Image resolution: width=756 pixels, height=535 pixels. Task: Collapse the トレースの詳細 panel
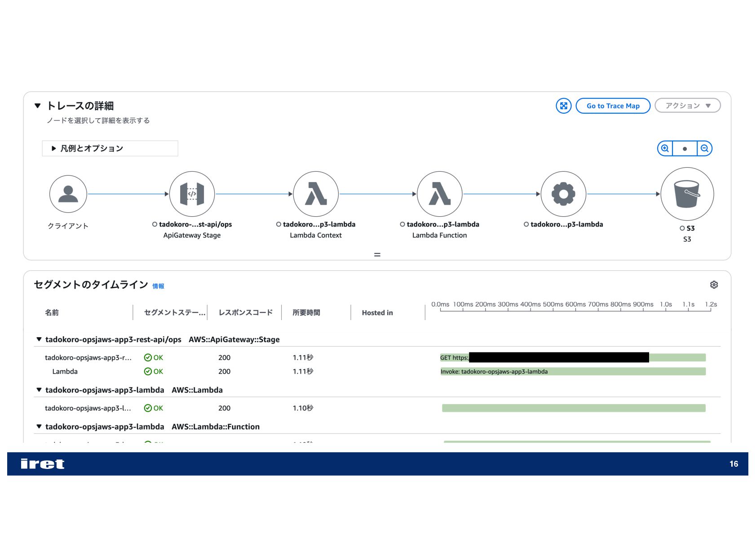38,106
